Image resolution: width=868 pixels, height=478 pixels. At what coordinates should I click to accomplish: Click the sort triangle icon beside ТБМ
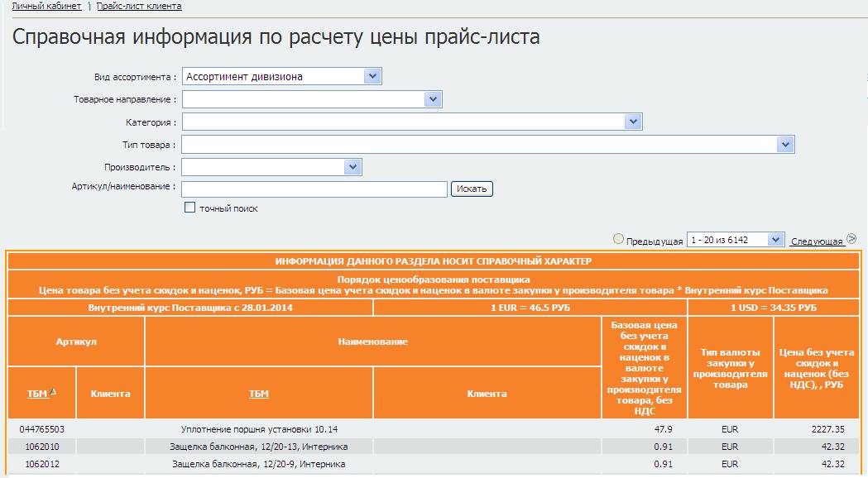point(53,393)
